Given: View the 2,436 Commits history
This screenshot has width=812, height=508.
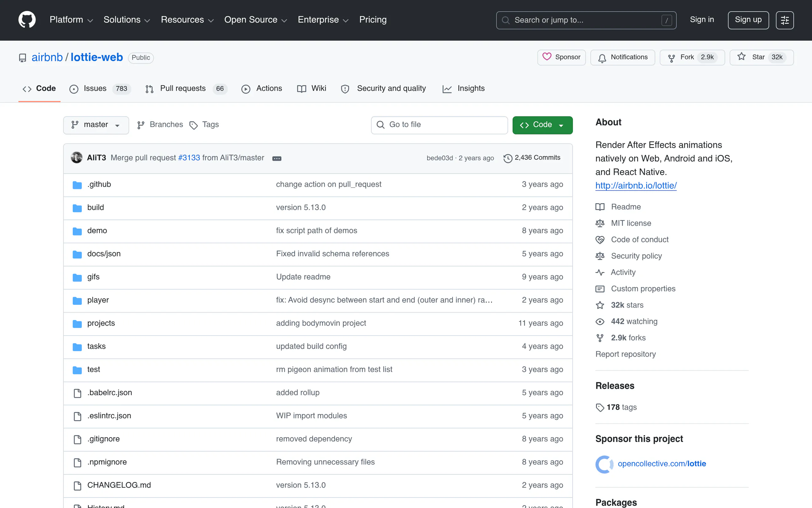Looking at the screenshot, I should point(532,157).
